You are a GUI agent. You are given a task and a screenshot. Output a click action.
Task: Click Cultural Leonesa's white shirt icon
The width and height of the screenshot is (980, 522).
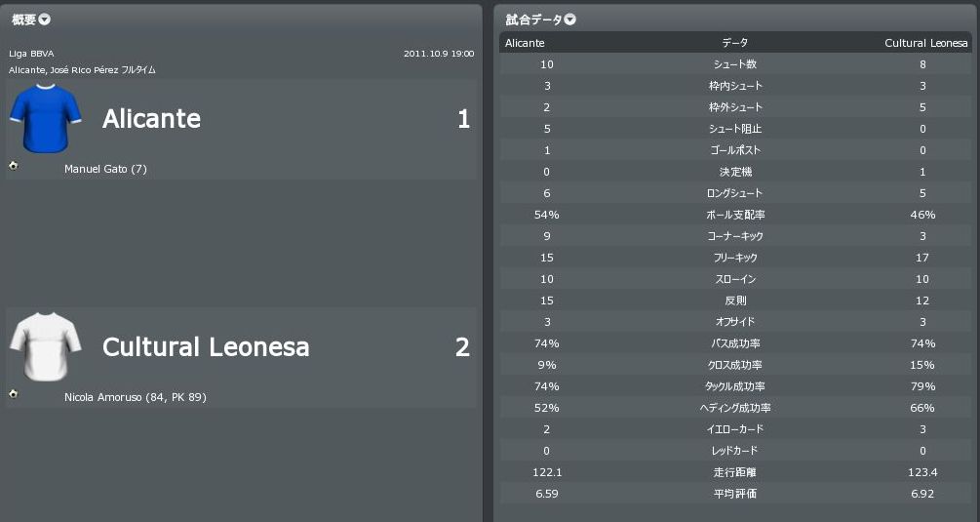(x=37, y=345)
